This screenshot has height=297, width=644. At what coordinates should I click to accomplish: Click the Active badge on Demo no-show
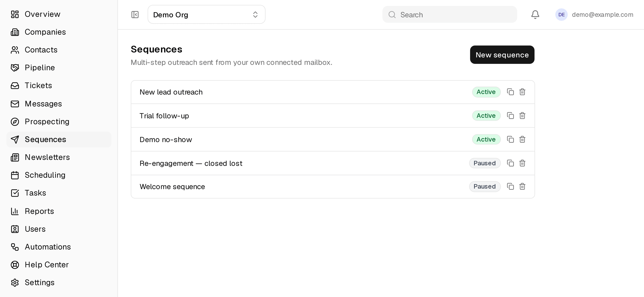[486, 139]
